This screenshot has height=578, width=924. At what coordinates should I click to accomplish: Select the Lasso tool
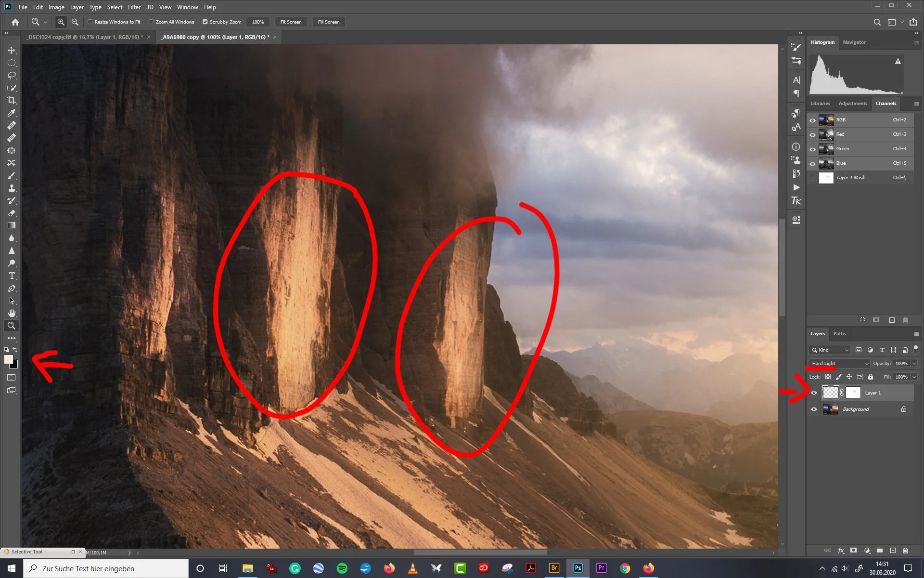pos(12,75)
